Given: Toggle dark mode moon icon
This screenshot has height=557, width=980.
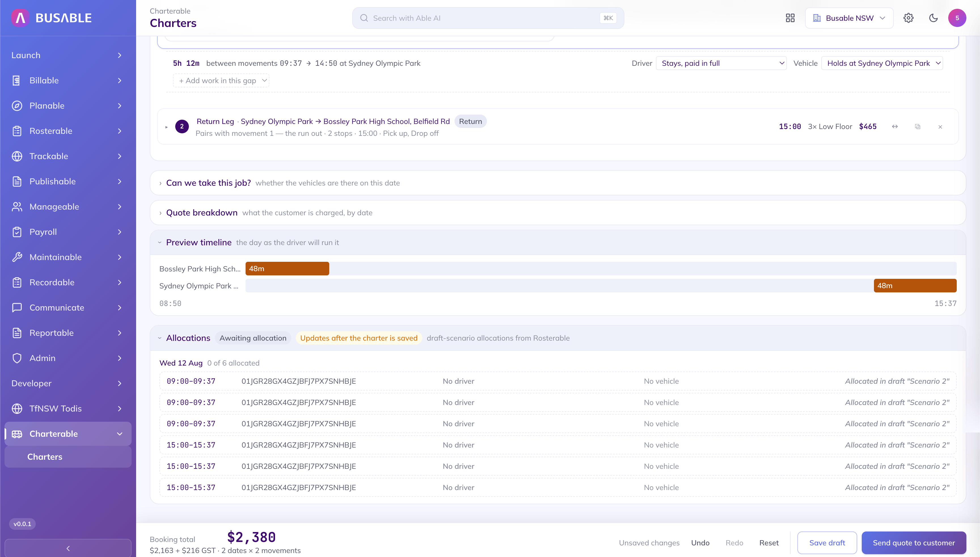Looking at the screenshot, I should pos(933,18).
